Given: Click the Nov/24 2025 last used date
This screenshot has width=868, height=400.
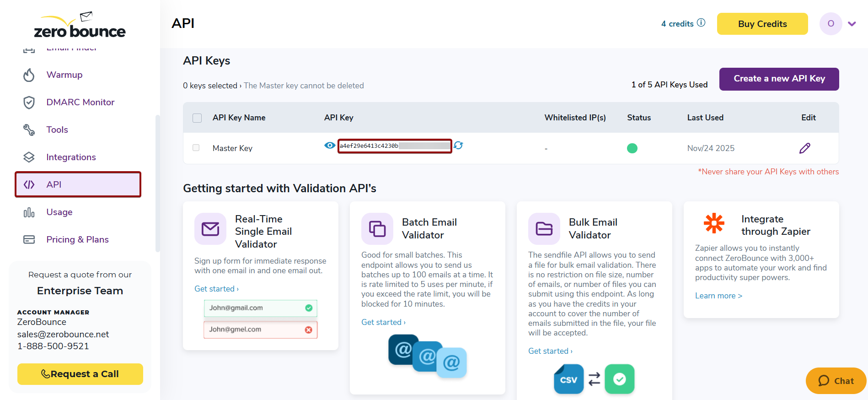Looking at the screenshot, I should pos(711,148).
